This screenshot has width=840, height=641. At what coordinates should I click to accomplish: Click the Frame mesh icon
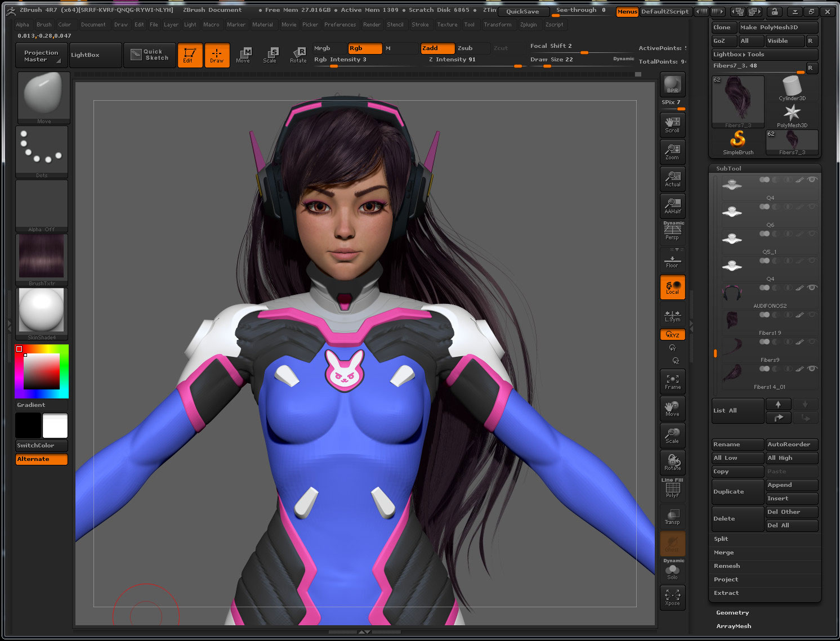672,382
